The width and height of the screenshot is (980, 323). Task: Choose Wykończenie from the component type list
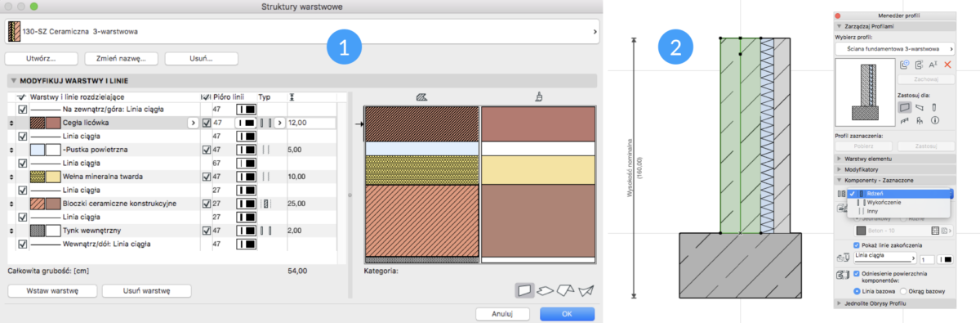(884, 202)
